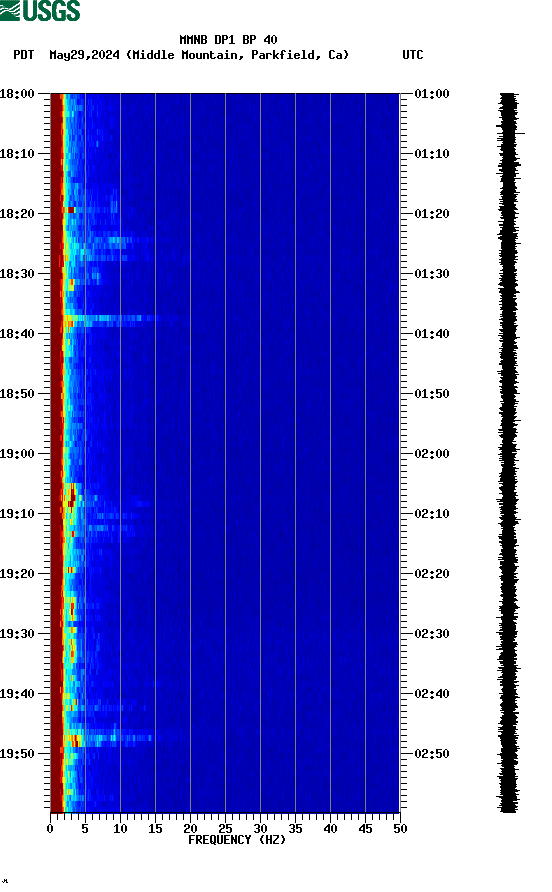Click the 0 Hz frequency tick label
The height and width of the screenshot is (892, 552).
click(x=50, y=829)
